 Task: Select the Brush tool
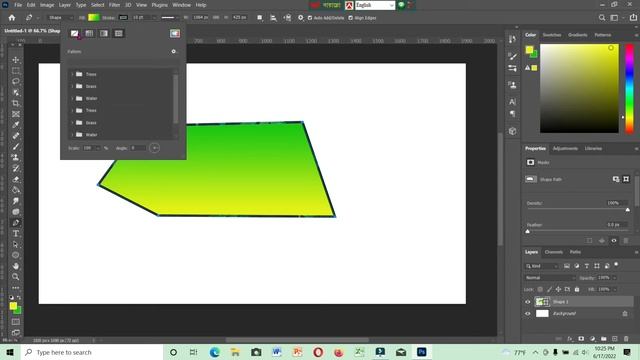pyautogui.click(x=16, y=146)
